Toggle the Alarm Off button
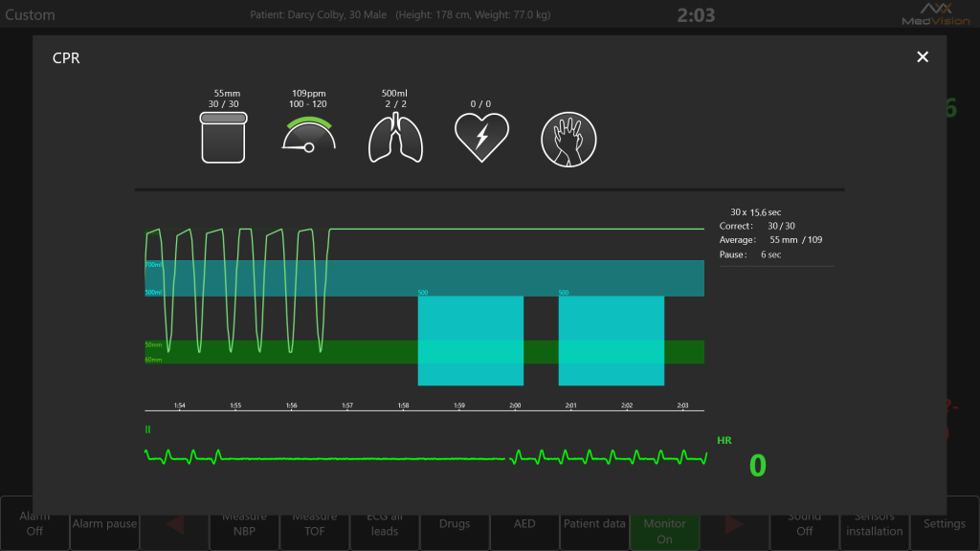The image size is (980, 551). tap(35, 523)
